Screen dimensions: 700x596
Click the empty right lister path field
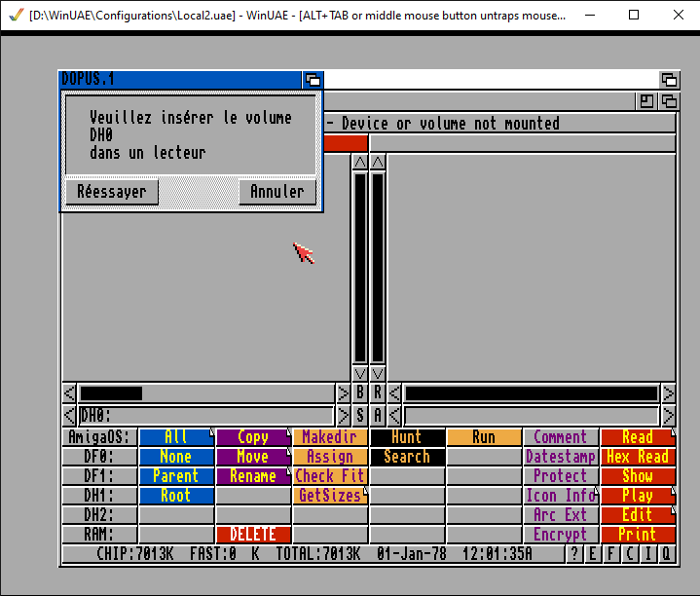coord(532,416)
